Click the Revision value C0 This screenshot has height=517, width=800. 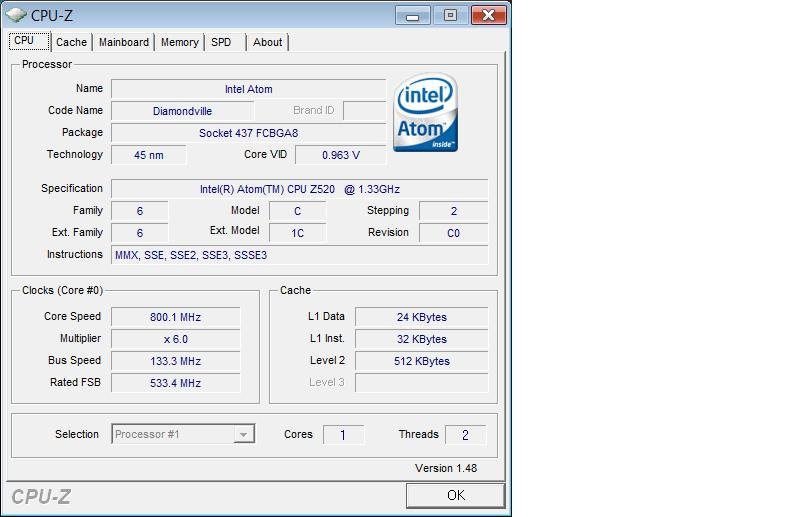click(454, 233)
